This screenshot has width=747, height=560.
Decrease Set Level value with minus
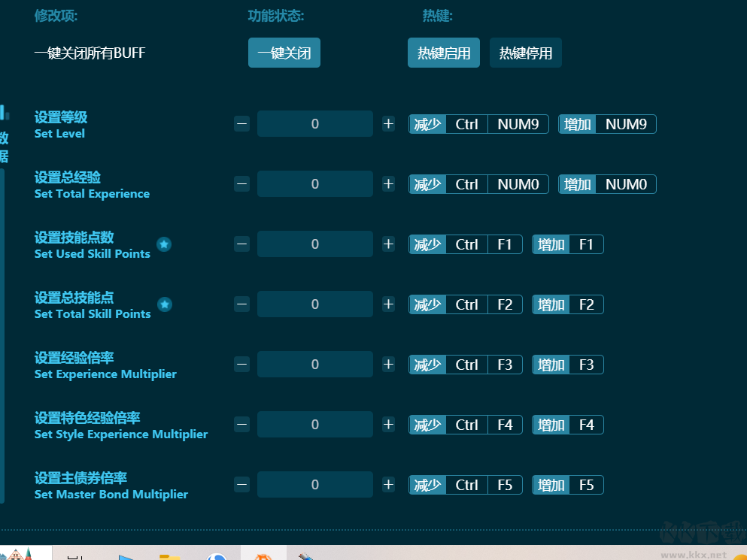[x=242, y=124]
